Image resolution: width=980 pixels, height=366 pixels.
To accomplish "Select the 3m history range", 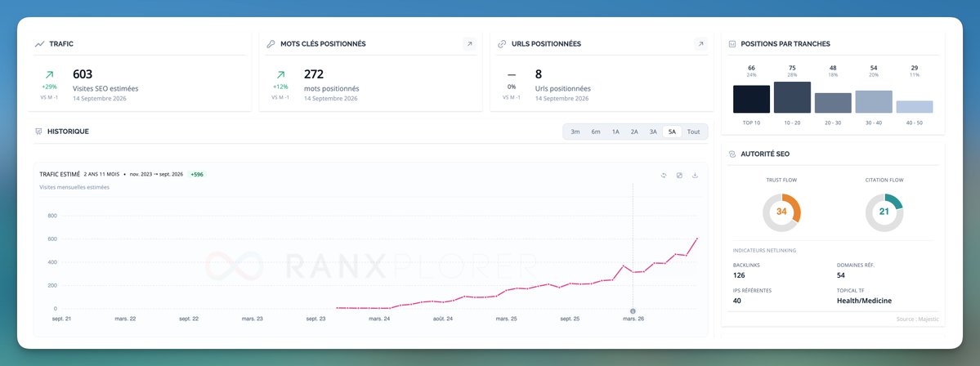I will [575, 132].
